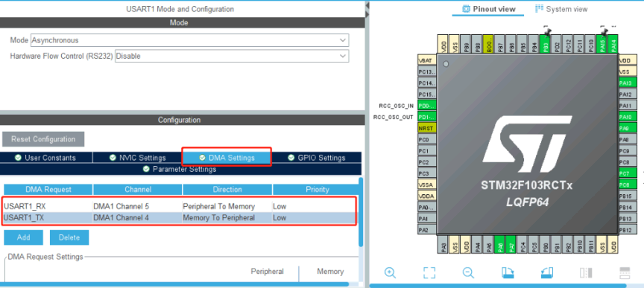The image size is (644, 288).
Task: Open the Mode dropdown set to Asynchronous
Action: pos(190,40)
